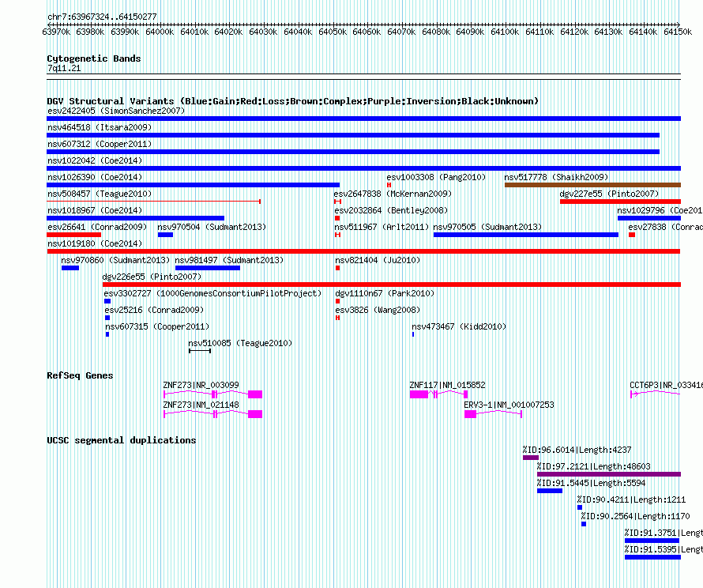Click the red dgv227e55 (Pinto2007) loss bar
Image resolution: width=703 pixels, height=588 pixels.
point(621,202)
